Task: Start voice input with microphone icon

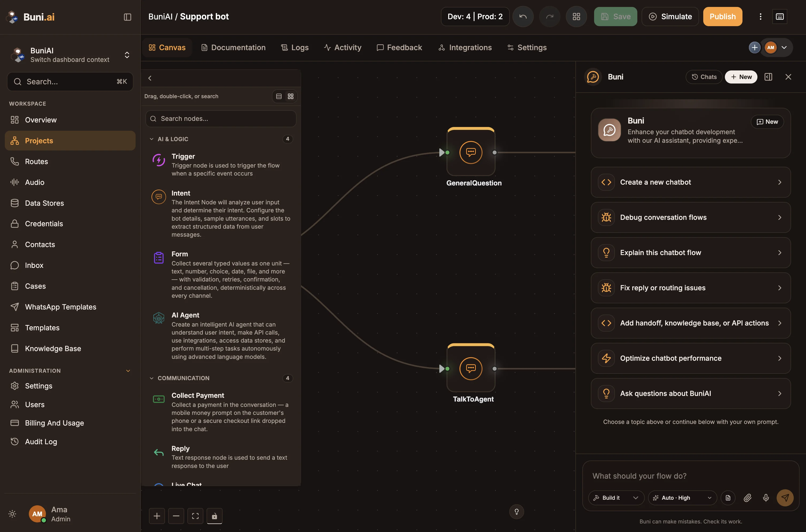Action: [766, 498]
